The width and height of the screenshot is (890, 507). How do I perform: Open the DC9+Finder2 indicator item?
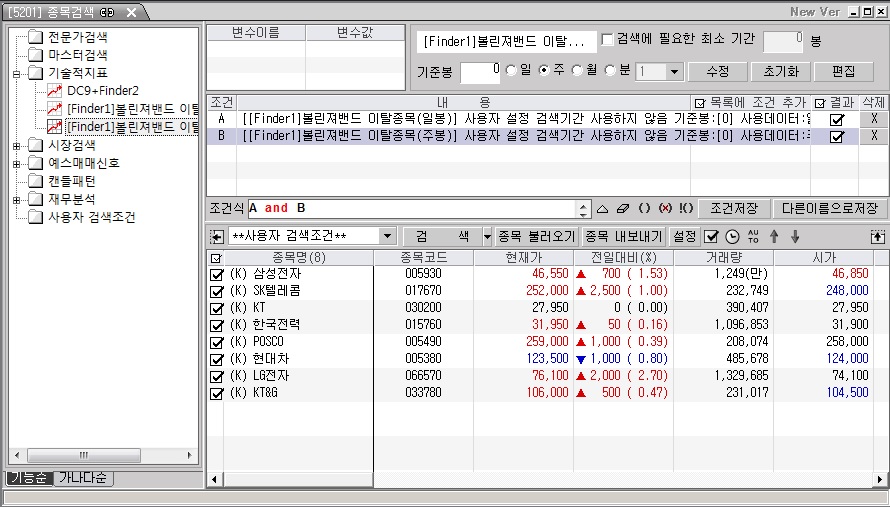pyautogui.click(x=102, y=91)
